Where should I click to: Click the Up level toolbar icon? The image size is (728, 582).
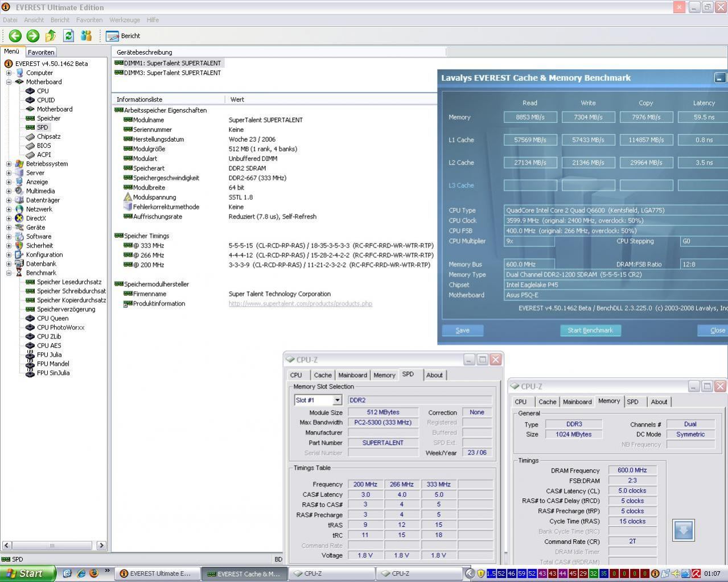coord(51,36)
